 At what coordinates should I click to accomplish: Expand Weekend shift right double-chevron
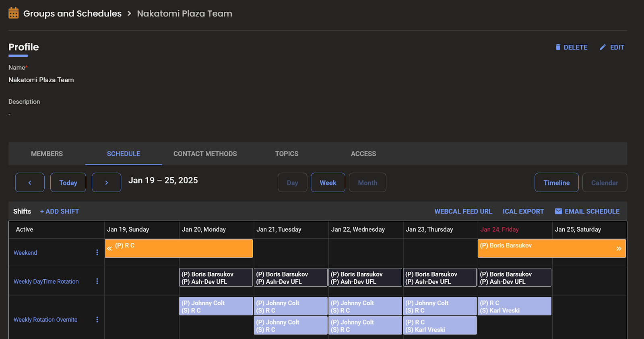(x=619, y=249)
